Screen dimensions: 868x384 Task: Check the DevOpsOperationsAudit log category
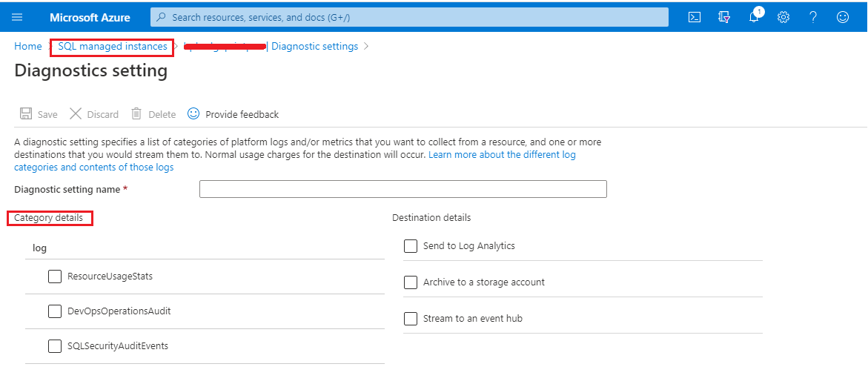tap(55, 311)
